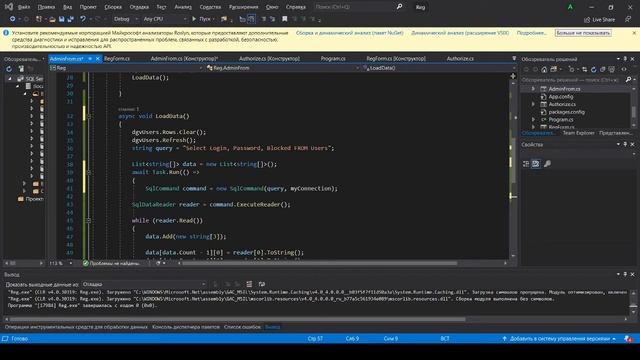
Task: Click the Output panel horizontal scrollbar
Action: pyautogui.click(x=238, y=319)
